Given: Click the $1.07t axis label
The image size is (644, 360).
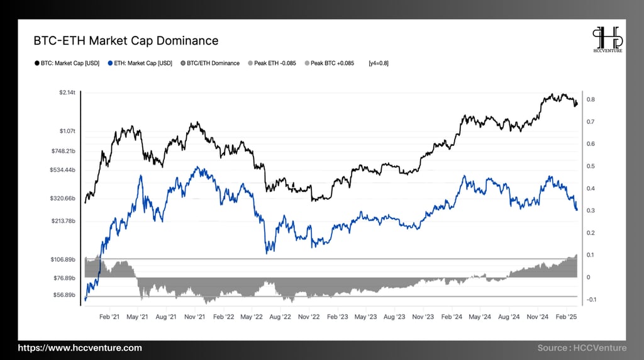Looking at the screenshot, I should 67,131.
